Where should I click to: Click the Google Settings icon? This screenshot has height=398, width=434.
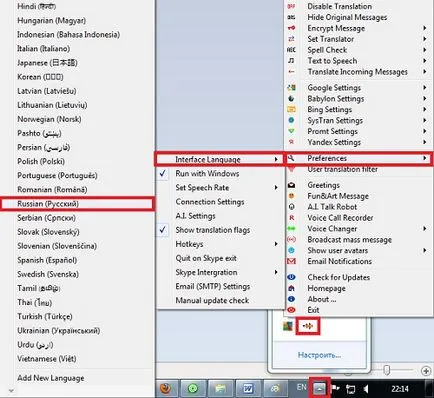pos(291,88)
